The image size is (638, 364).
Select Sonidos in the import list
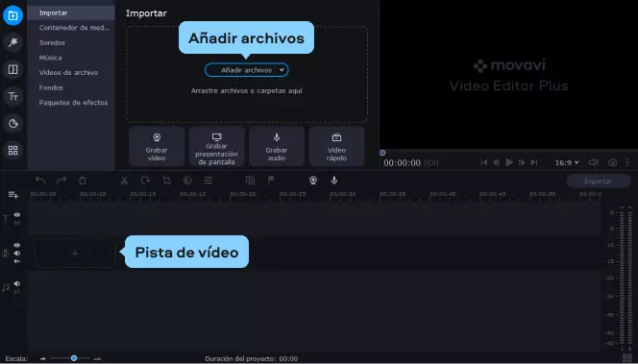pyautogui.click(x=52, y=42)
